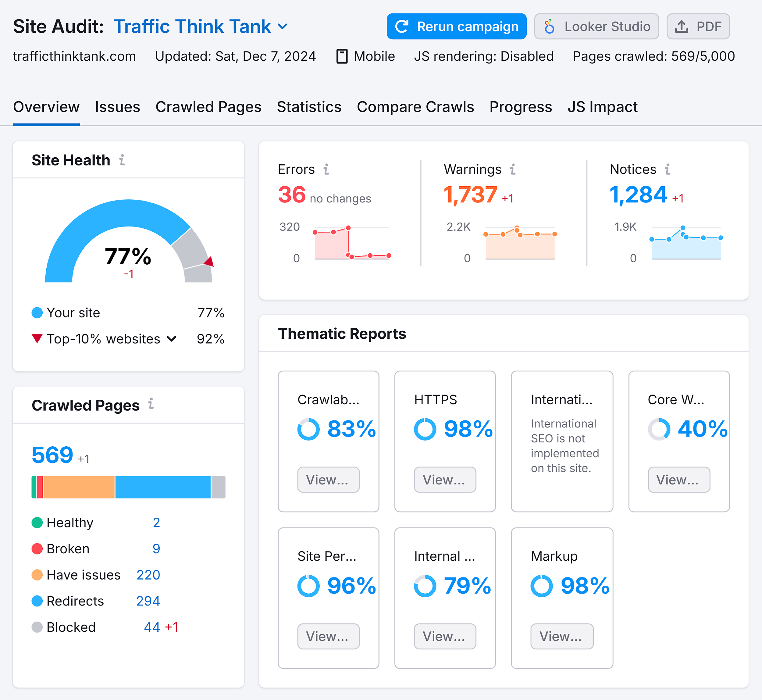The height and width of the screenshot is (700, 762).
Task: Click Broken pages count 9
Action: [x=156, y=549]
